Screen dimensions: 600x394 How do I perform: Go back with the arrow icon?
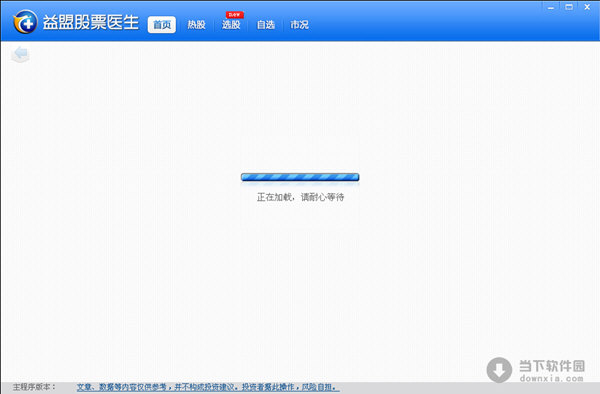pyautogui.click(x=20, y=54)
